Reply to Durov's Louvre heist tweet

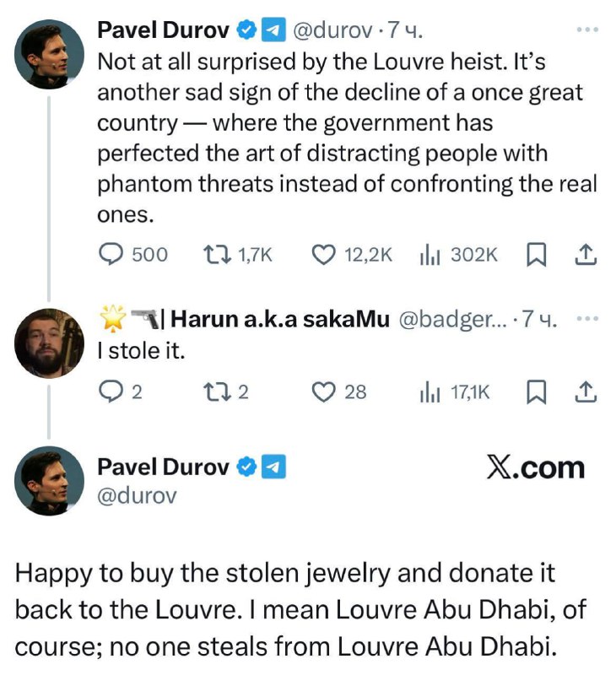[x=113, y=254]
